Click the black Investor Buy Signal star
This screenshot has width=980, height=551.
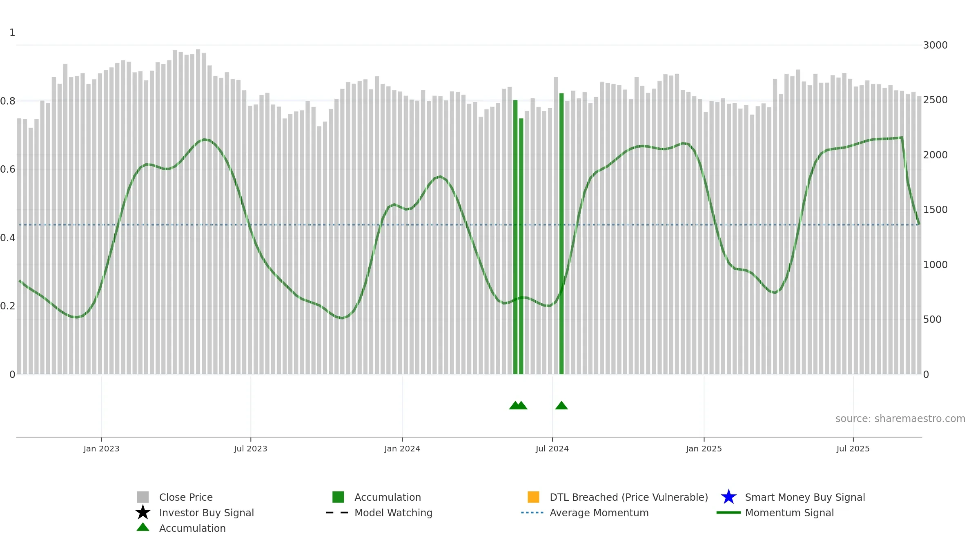coord(143,513)
